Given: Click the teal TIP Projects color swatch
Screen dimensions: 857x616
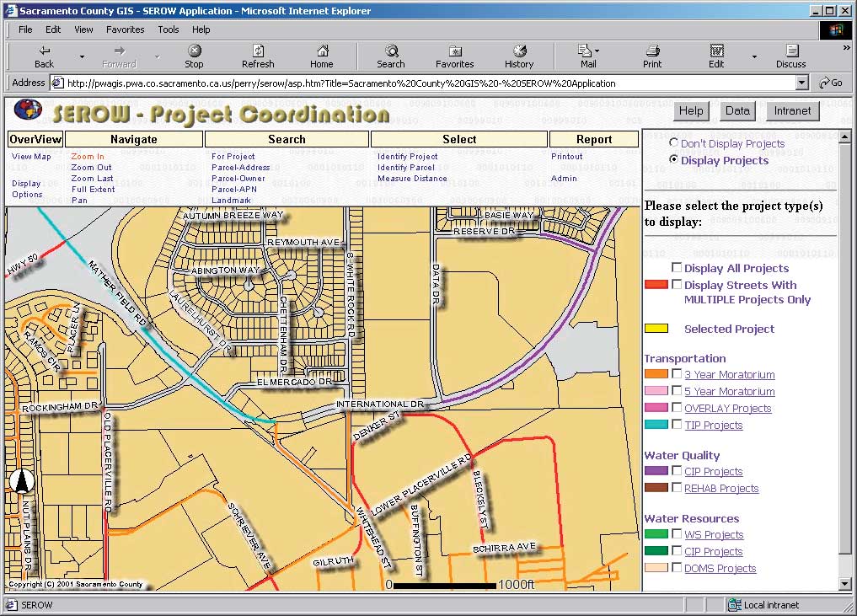Looking at the screenshot, I should [656, 425].
